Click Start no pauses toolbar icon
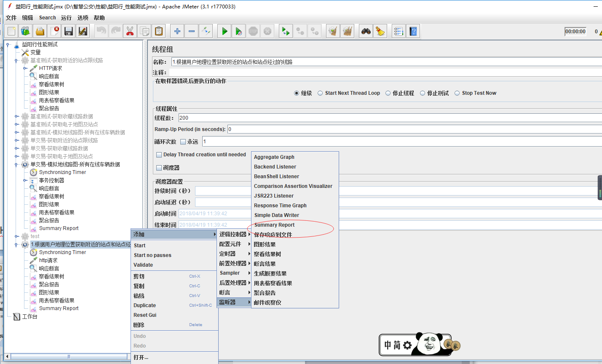This screenshot has width=602, height=364. [239, 31]
